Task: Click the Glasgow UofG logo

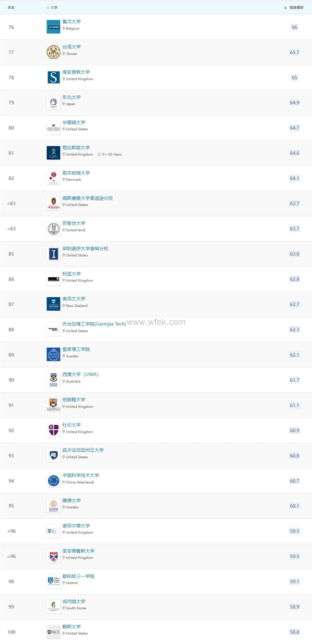Action: pyautogui.click(x=53, y=153)
